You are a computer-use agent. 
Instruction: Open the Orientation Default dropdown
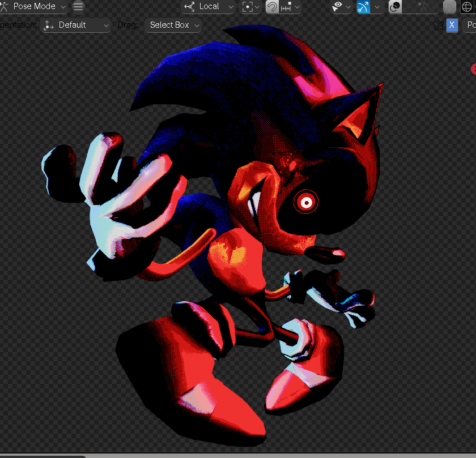click(76, 25)
